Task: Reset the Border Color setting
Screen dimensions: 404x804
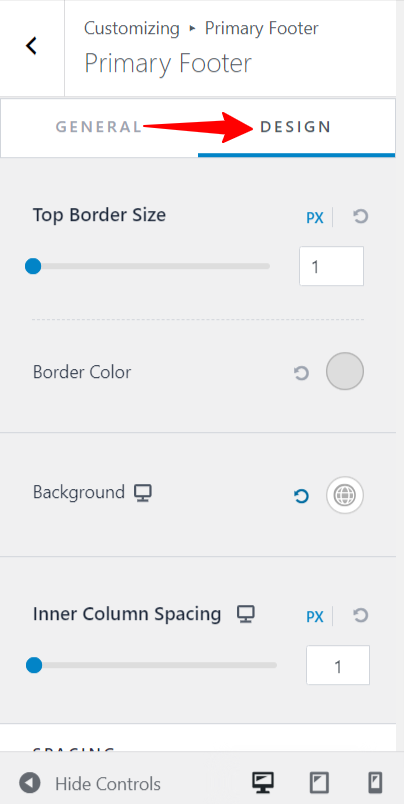Action: pos(301,373)
